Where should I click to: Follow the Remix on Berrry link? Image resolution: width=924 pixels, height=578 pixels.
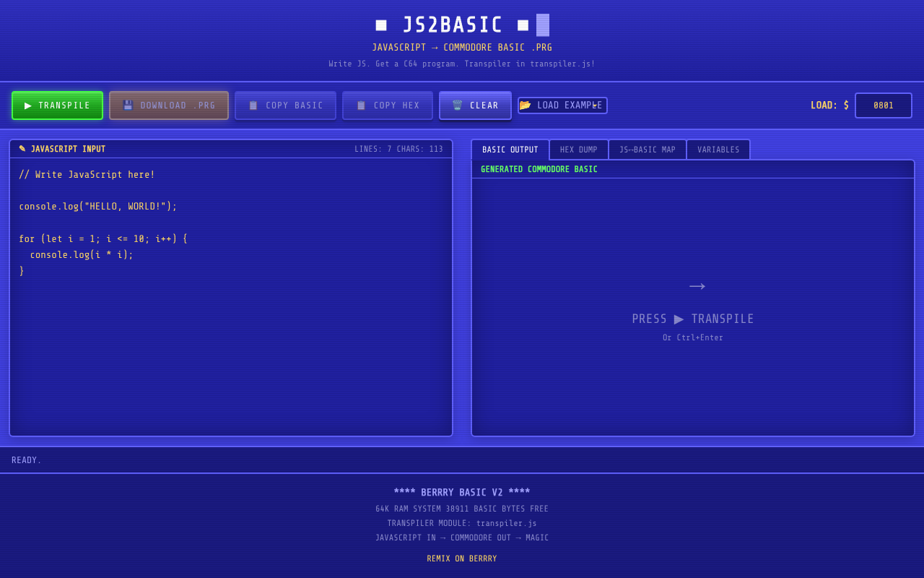coord(462,558)
